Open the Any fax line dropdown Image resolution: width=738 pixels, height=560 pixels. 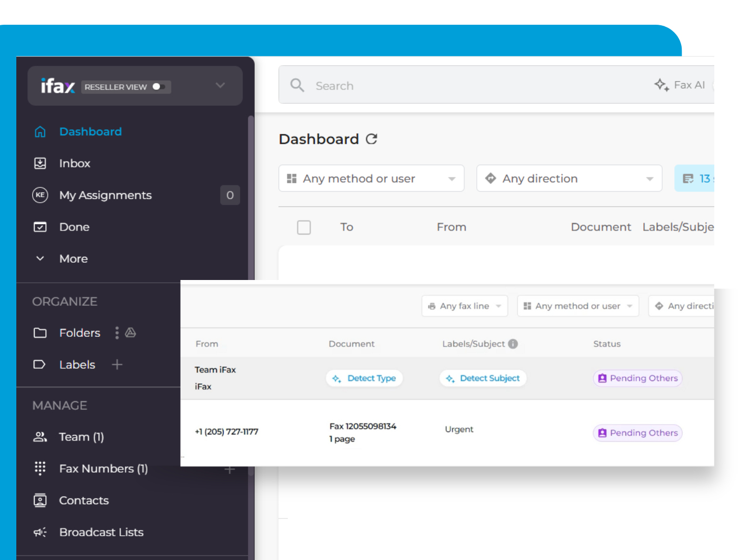464,306
